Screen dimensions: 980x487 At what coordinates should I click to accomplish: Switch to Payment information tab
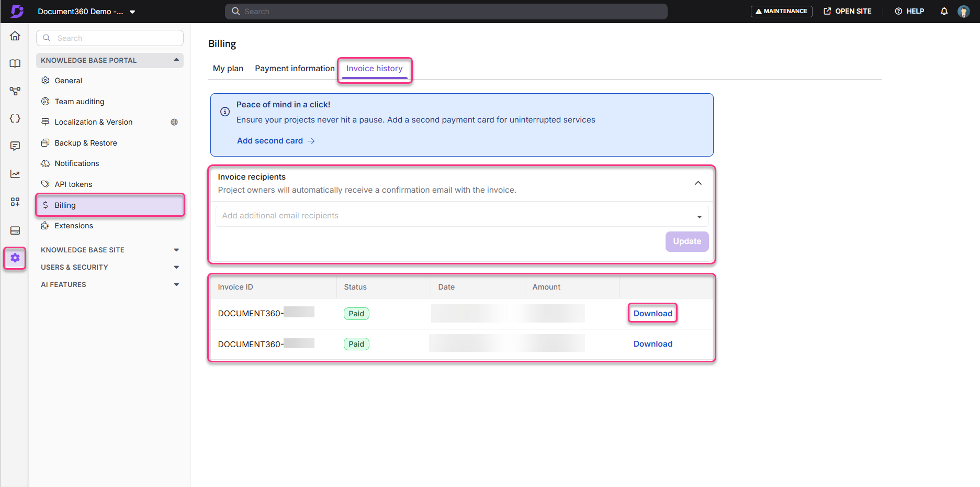coord(295,69)
